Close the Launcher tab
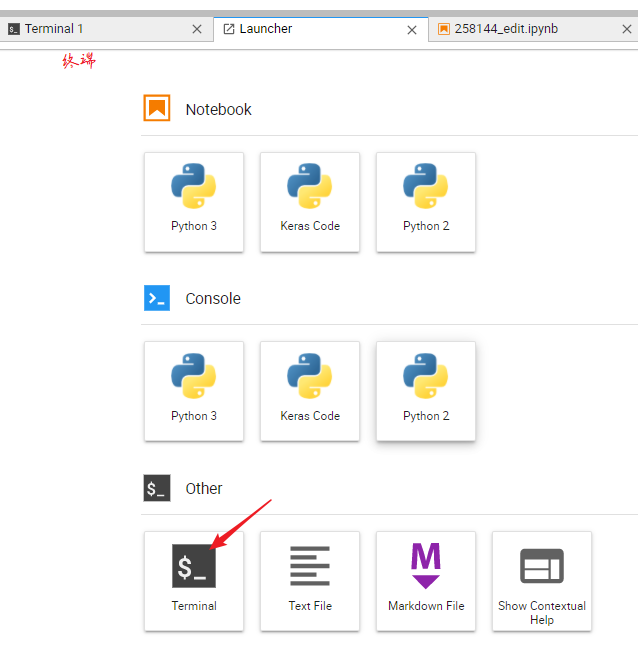Screen dimensions: 638x669 (x=412, y=30)
